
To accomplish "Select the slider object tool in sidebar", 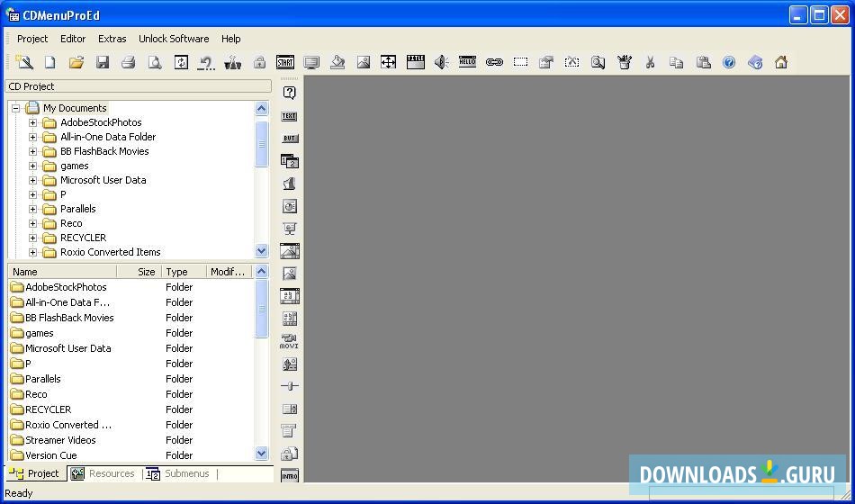I will 289,386.
